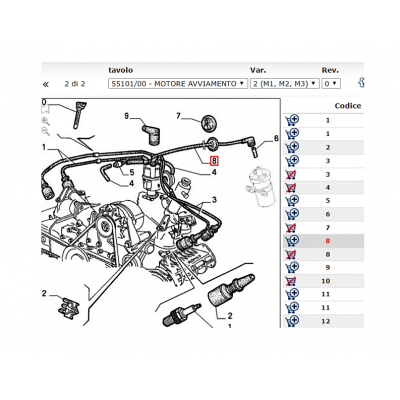This screenshot has height=400, width=400.
Task: Click the code 10 cell
Action: (326, 281)
